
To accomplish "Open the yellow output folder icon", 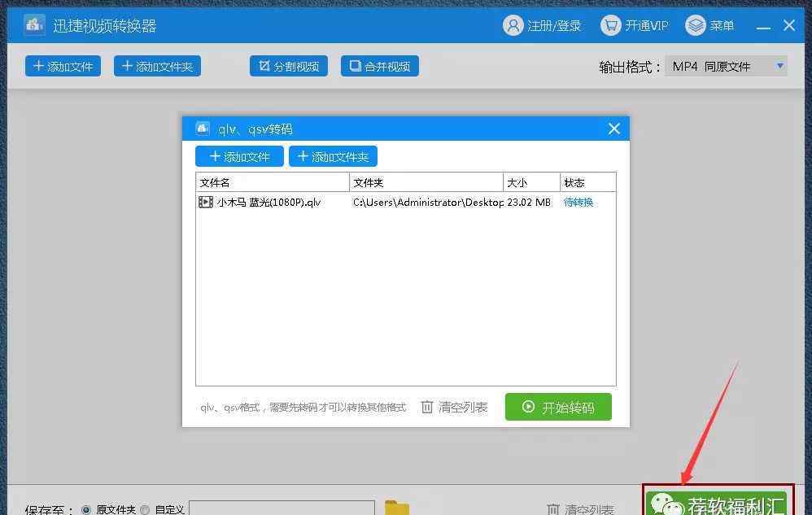I will point(397,508).
